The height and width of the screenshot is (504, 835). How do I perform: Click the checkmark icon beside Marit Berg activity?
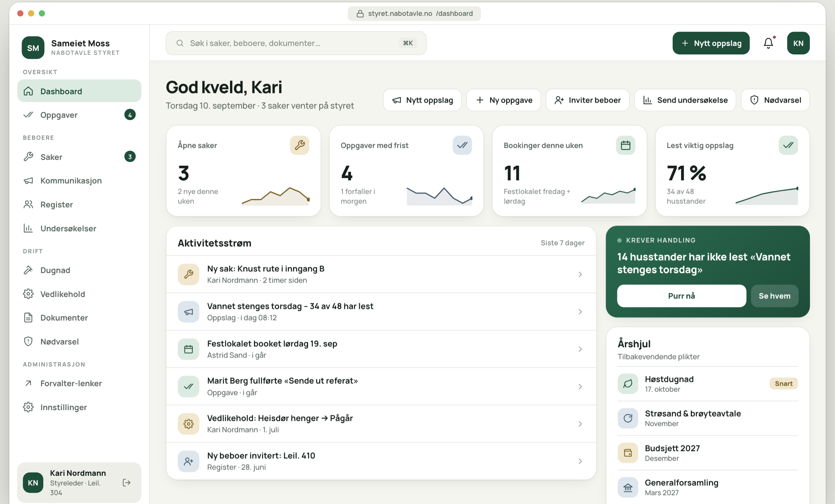tap(189, 386)
